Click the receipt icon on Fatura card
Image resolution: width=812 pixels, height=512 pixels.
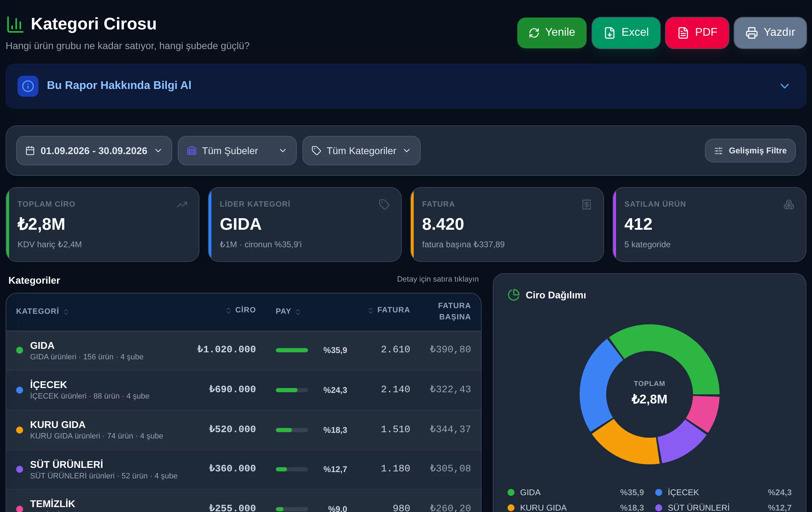pos(587,205)
